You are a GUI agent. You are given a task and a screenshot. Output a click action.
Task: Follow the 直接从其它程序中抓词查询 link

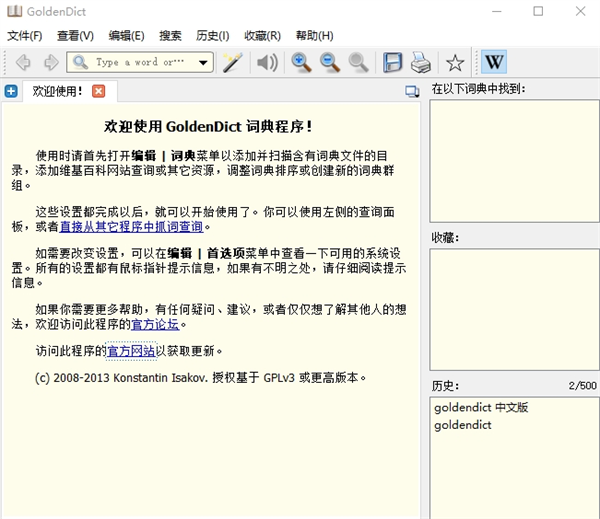[x=131, y=227]
